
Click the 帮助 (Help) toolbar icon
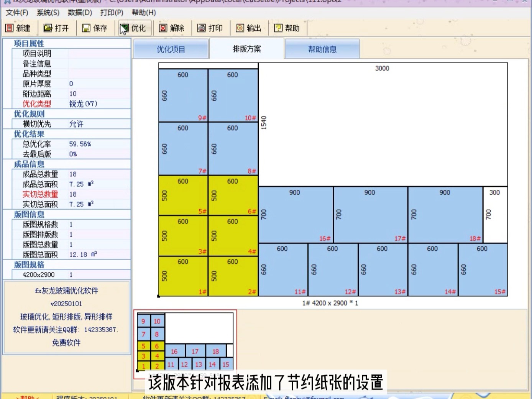click(x=287, y=28)
